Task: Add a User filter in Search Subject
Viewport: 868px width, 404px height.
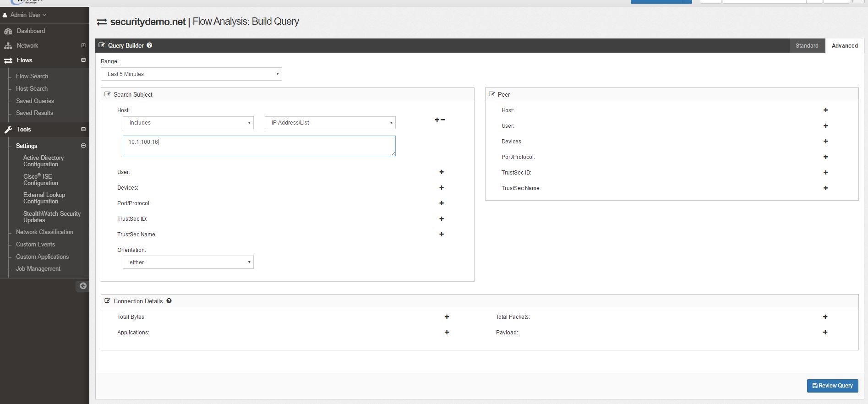Action: pyautogui.click(x=442, y=172)
